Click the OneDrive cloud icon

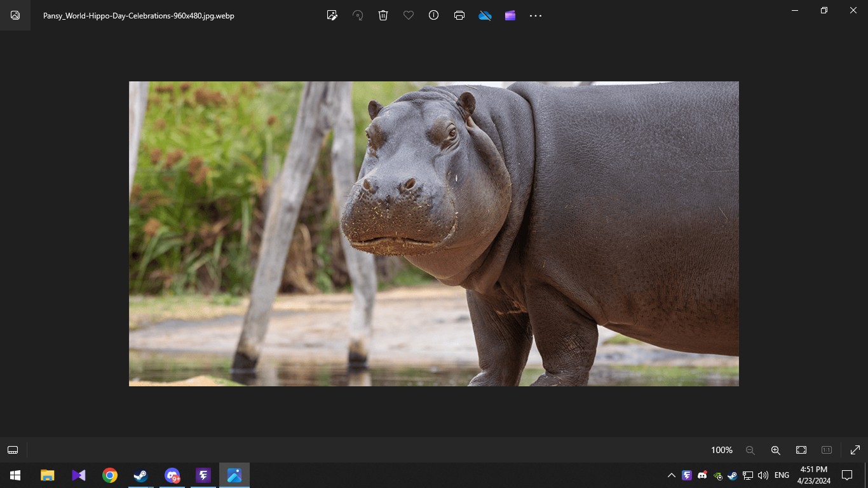(x=485, y=15)
